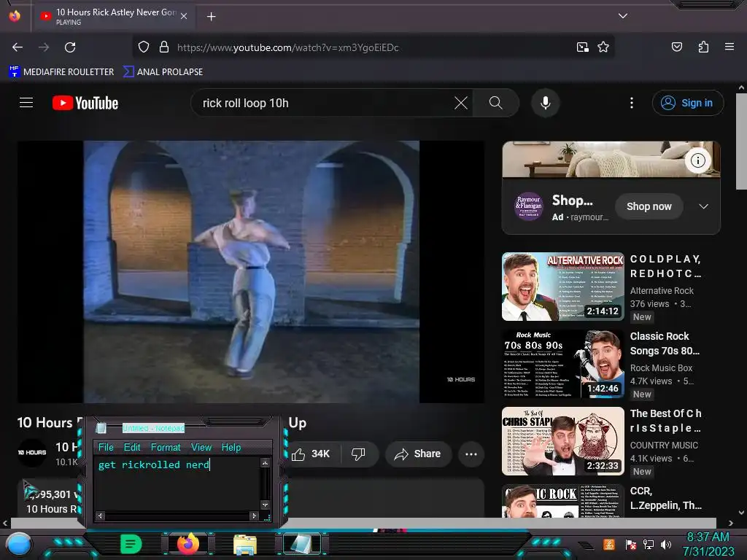Click the YouTube search magnifier button
The image size is (747, 560).
[x=495, y=103]
